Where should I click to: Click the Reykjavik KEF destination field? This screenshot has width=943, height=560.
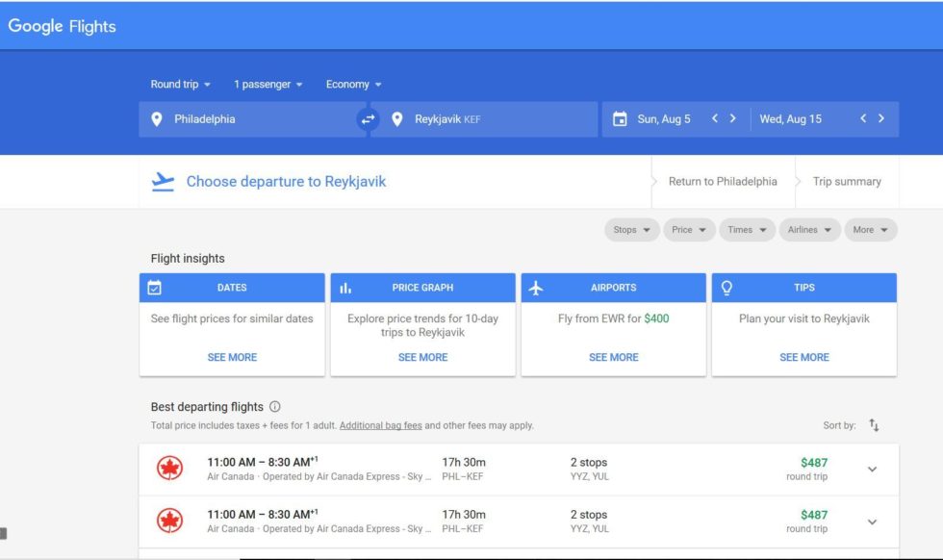pos(484,119)
